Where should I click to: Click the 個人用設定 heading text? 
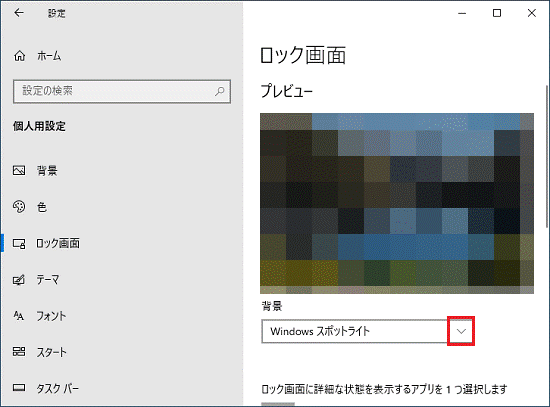tap(39, 126)
